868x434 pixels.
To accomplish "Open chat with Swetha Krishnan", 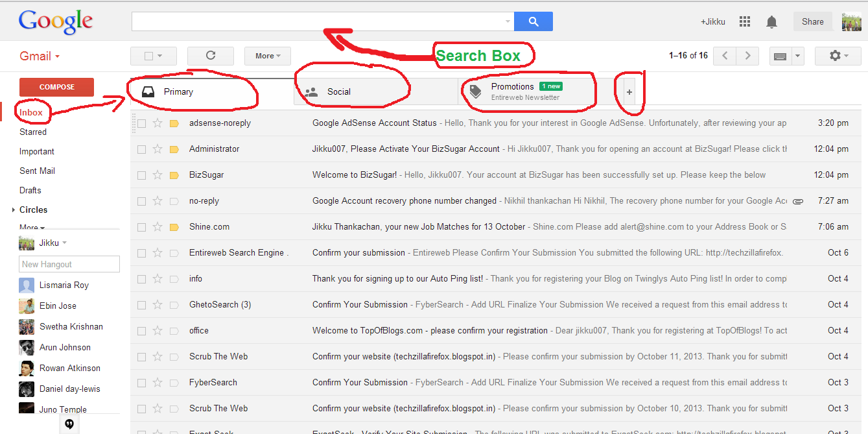I will [71, 327].
